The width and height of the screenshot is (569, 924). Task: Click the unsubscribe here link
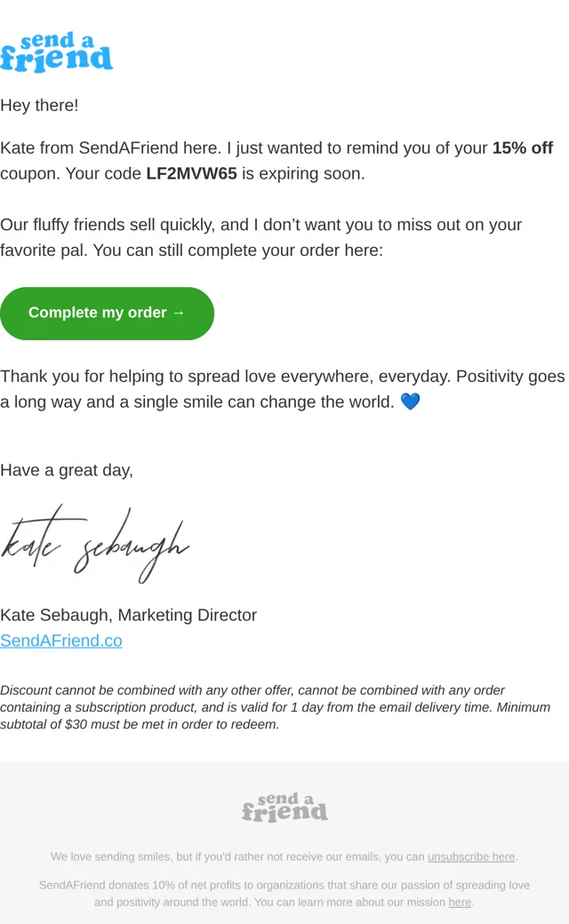[471, 856]
